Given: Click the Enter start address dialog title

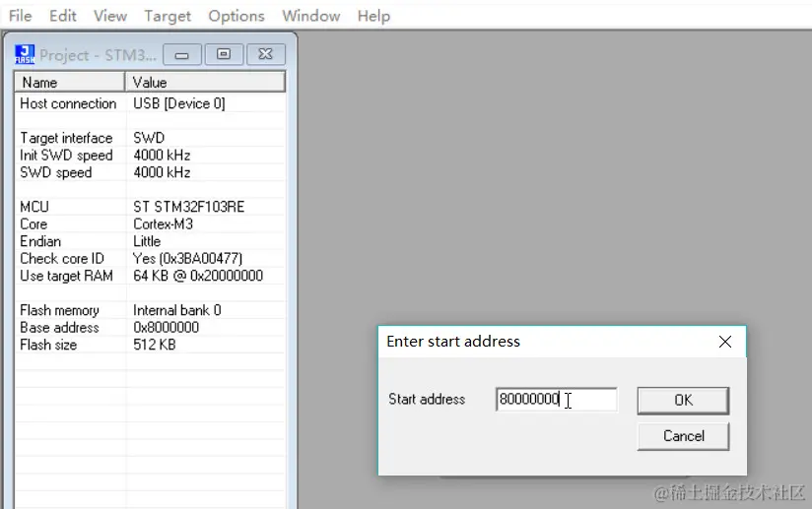Looking at the screenshot, I should point(453,342).
